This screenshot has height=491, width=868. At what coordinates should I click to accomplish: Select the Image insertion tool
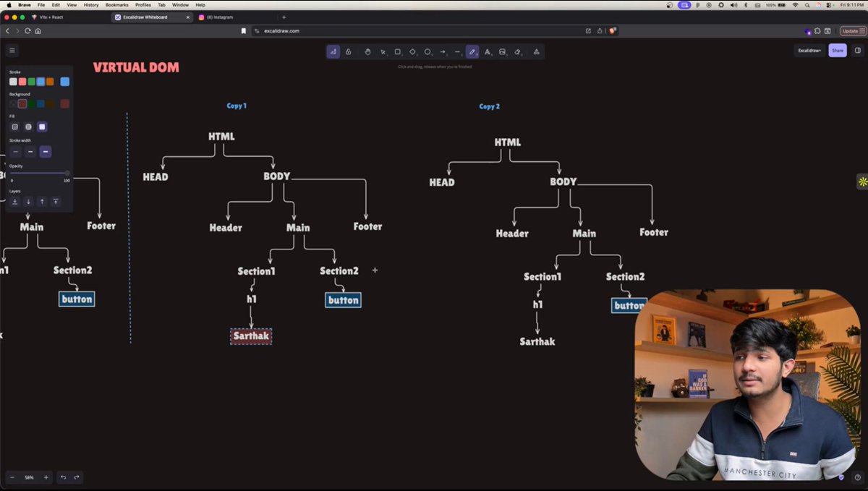click(503, 51)
